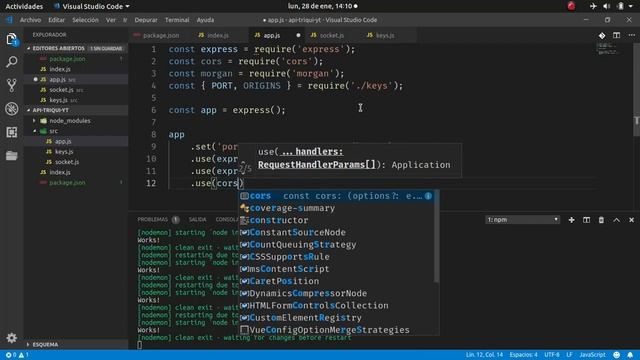Click the editor minimap

(x=608, y=49)
